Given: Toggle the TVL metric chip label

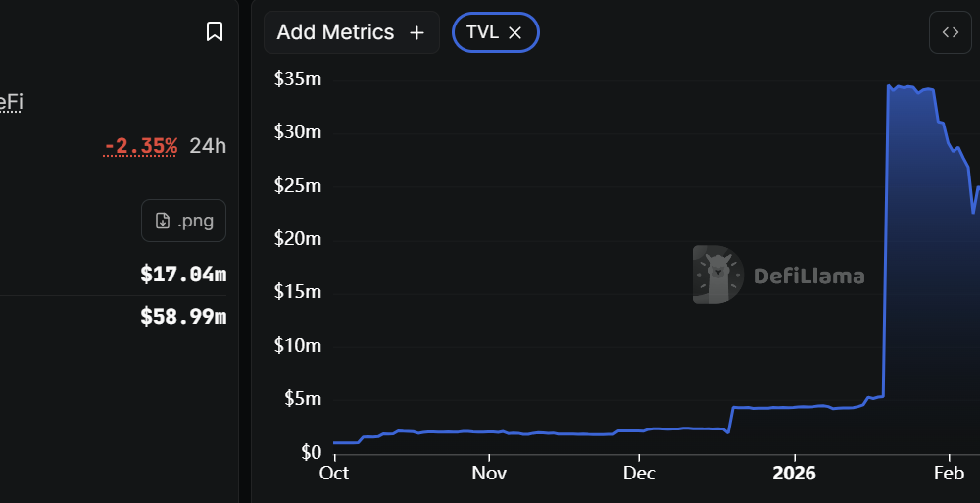Looking at the screenshot, I should [x=482, y=32].
